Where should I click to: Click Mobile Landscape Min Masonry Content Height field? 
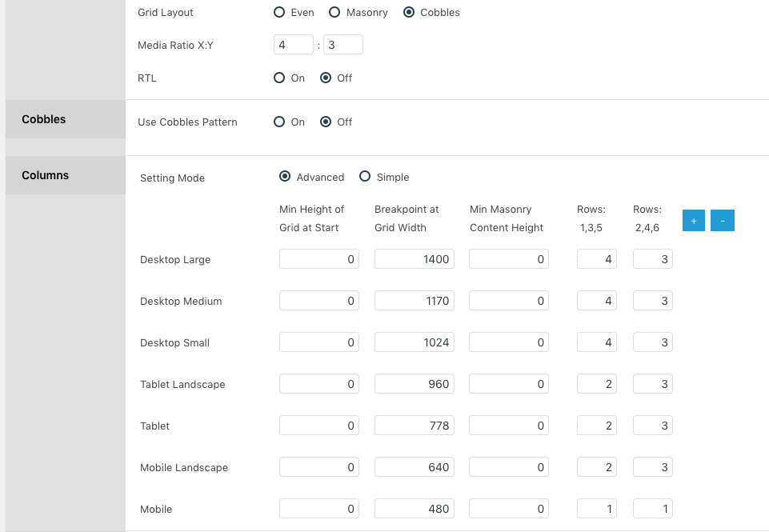tap(509, 466)
